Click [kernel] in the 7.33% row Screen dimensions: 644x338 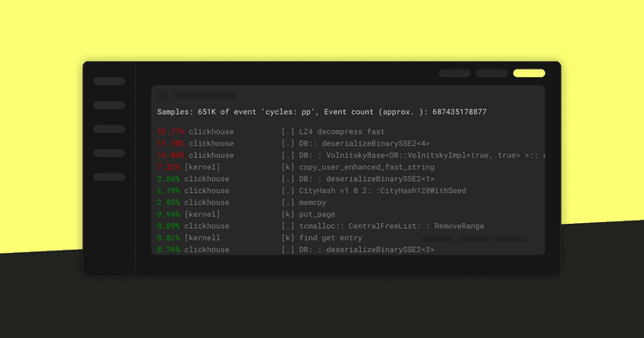(202, 167)
